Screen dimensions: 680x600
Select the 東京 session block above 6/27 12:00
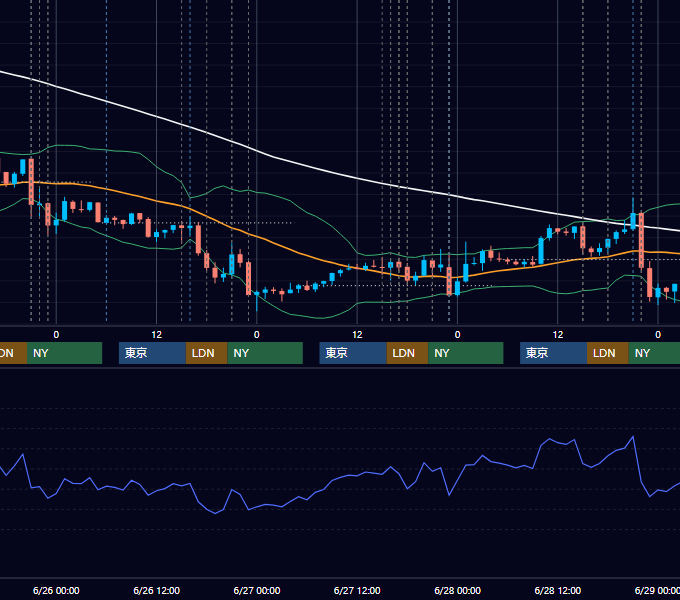click(353, 353)
